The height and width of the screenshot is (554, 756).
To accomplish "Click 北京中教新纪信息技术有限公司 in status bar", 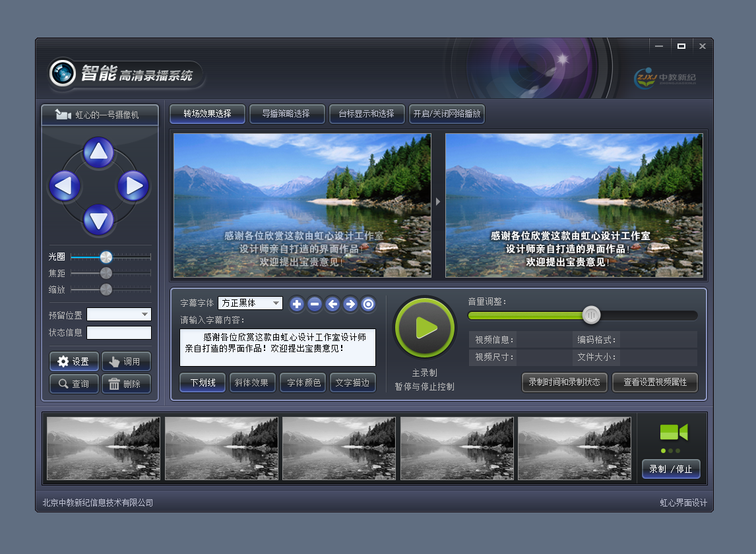I will coord(98,503).
